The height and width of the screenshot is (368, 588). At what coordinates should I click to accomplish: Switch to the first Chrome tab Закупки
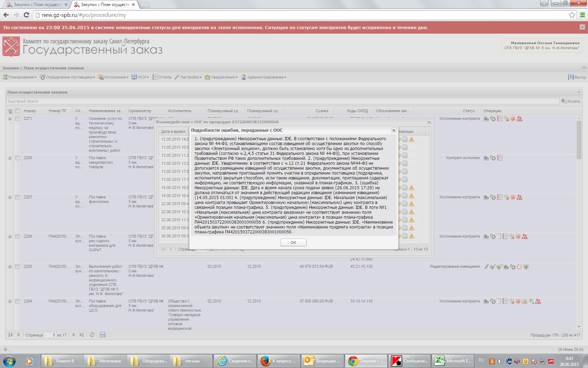coord(37,5)
